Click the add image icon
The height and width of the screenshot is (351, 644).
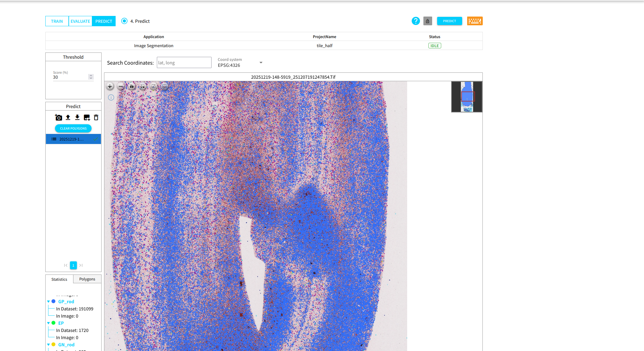pos(87,118)
